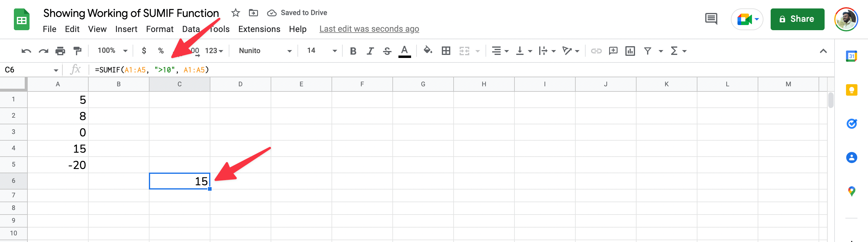This screenshot has height=242, width=868.
Task: Apply Format as percent icon
Action: (161, 51)
